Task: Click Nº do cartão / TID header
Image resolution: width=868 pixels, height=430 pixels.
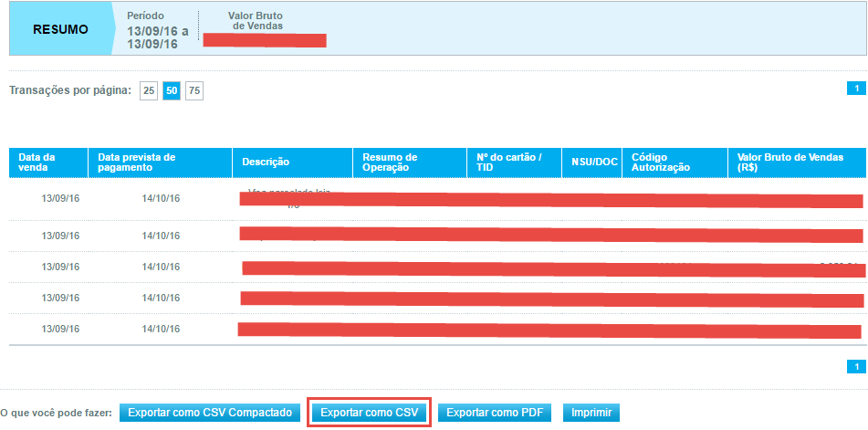Action: (x=515, y=163)
